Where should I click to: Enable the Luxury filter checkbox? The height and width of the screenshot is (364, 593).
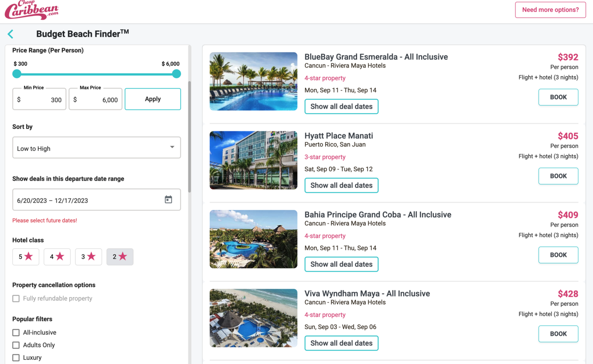pyautogui.click(x=16, y=358)
